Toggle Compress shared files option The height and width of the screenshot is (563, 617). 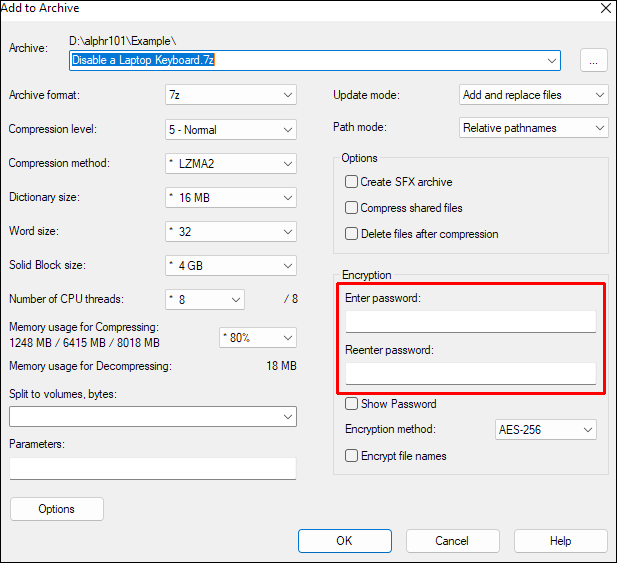click(x=352, y=208)
